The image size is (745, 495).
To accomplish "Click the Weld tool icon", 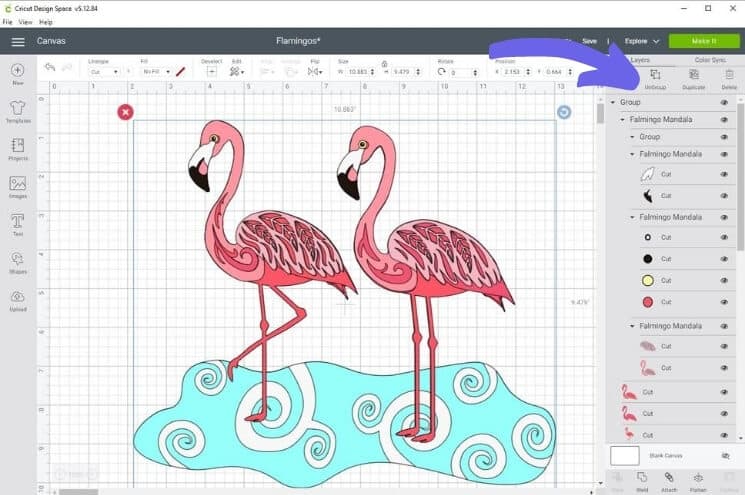I will (x=642, y=477).
